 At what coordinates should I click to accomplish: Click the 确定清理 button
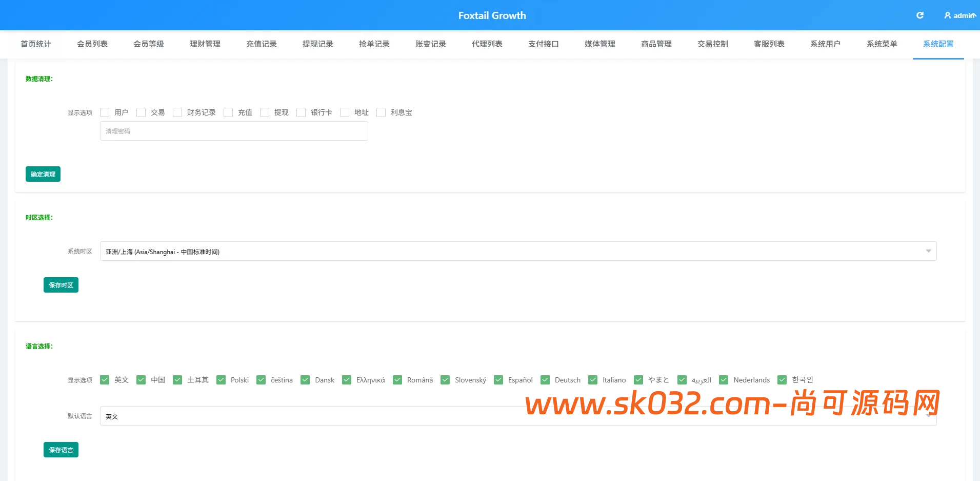(43, 174)
